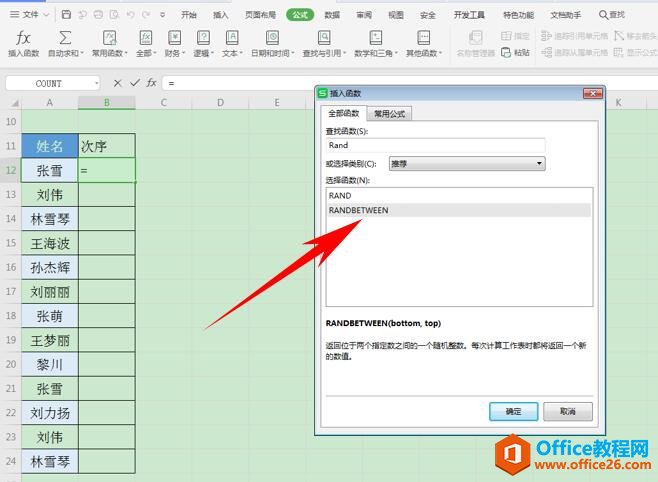Screen dimensions: 658x482
Task: Open the 日期和时间 functions icon
Action: [271, 37]
